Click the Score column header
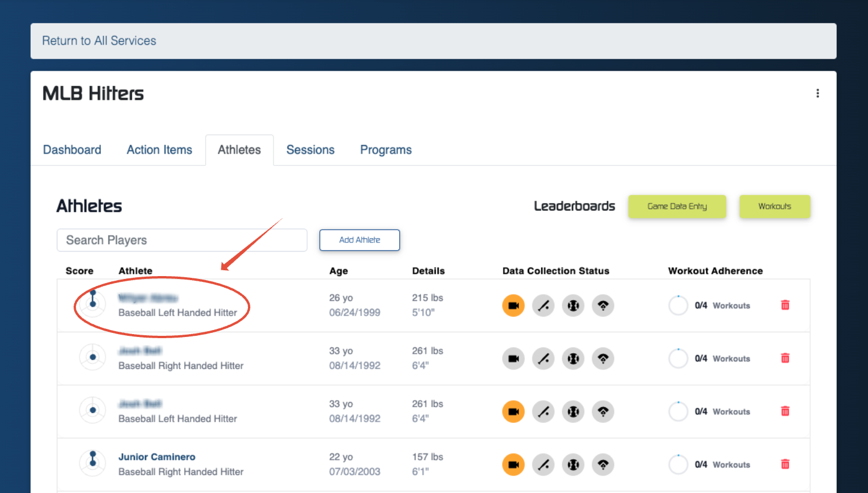 (x=79, y=271)
